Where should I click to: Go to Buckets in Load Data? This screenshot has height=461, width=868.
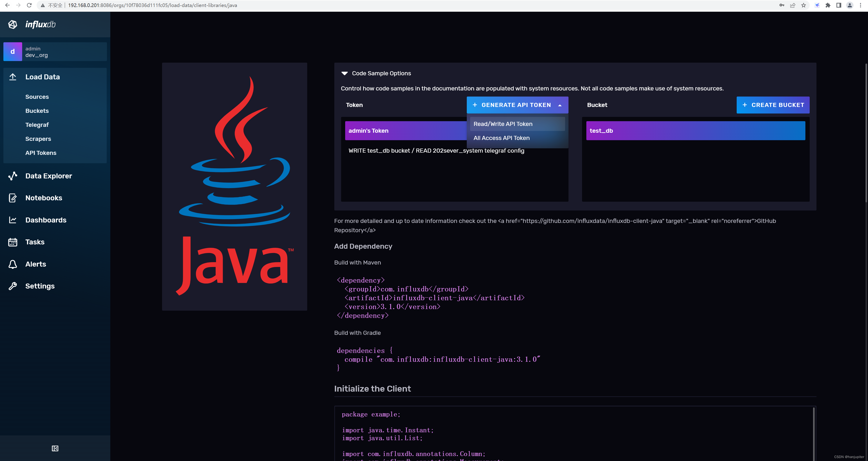(37, 111)
